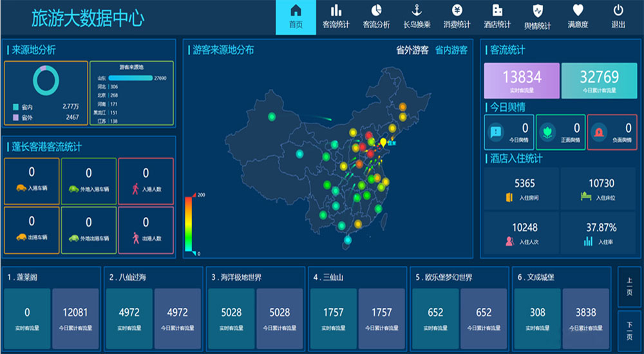Click the 实时客流量 purple stat card
This screenshot has width=644, height=354.
click(x=522, y=80)
